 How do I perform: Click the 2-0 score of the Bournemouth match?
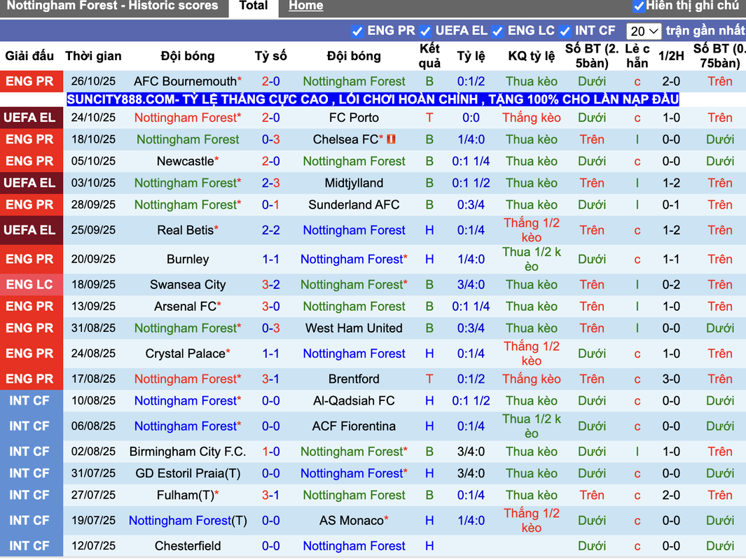[270, 81]
